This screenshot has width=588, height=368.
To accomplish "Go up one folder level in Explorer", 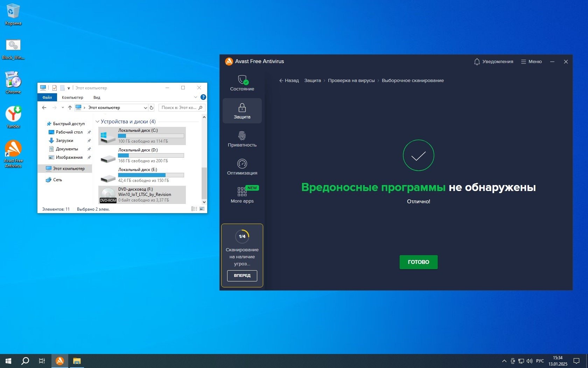I will pyautogui.click(x=70, y=108).
